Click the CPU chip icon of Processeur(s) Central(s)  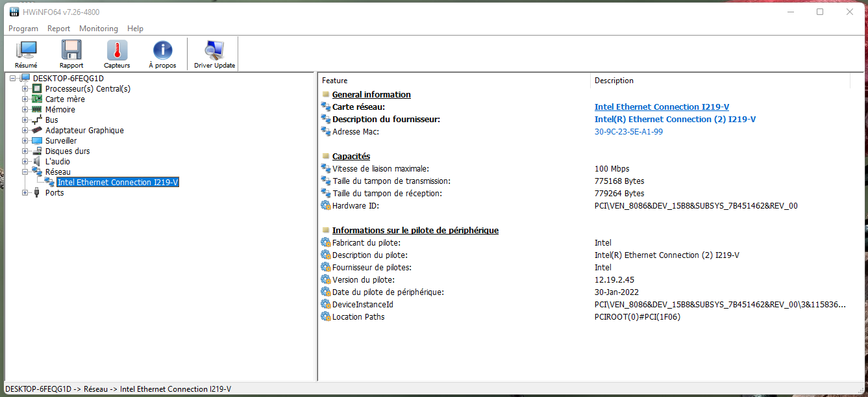(37, 89)
